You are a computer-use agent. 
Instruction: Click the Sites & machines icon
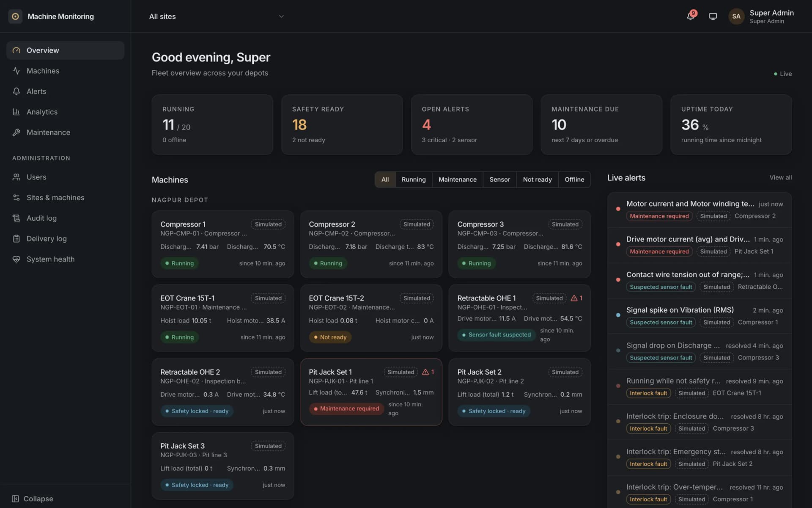tap(16, 198)
